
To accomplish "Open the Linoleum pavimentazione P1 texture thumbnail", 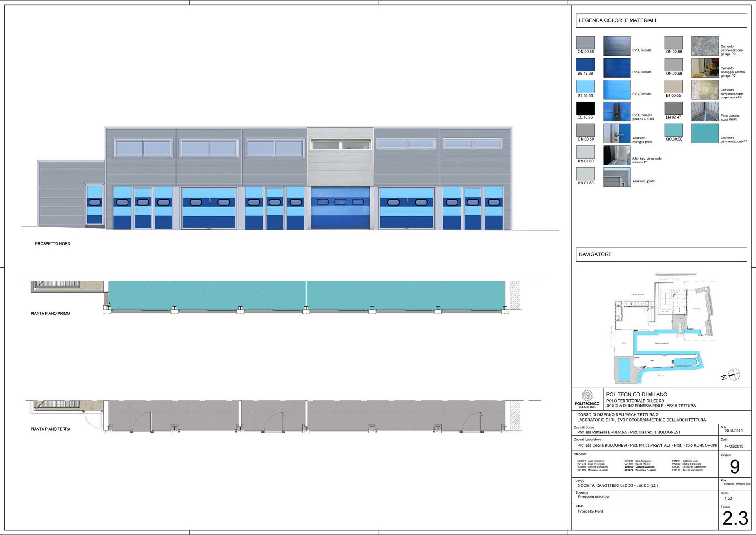I will (x=705, y=134).
